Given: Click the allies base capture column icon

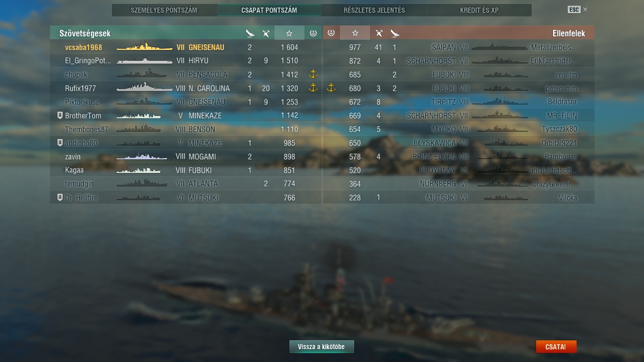Looking at the screenshot, I should tap(313, 33).
